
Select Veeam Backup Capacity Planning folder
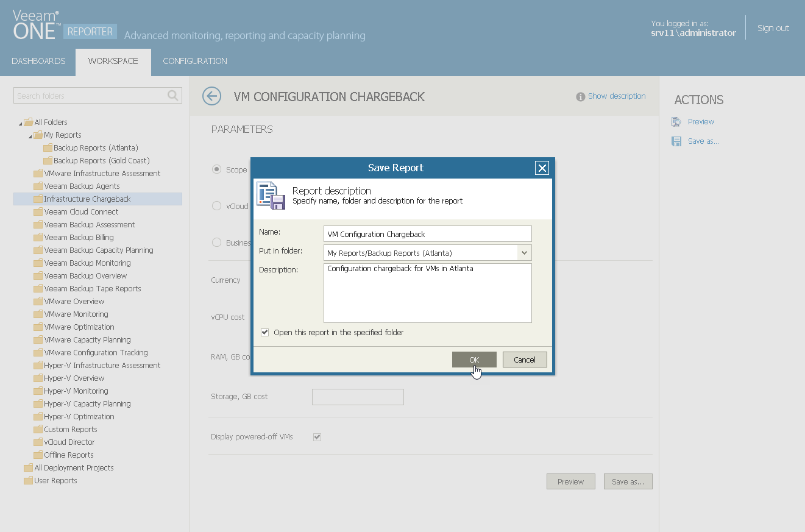click(x=98, y=250)
